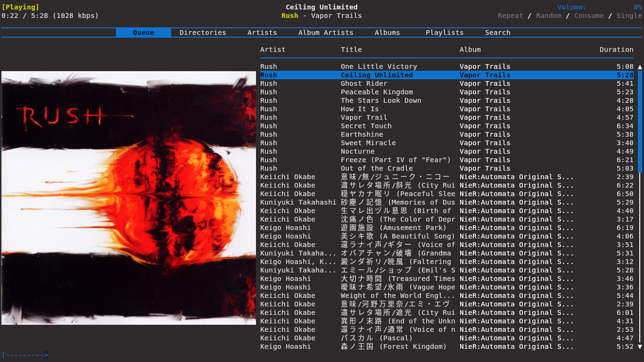Select the Treasured Times track
The image size is (644, 362).
click(x=447, y=279)
